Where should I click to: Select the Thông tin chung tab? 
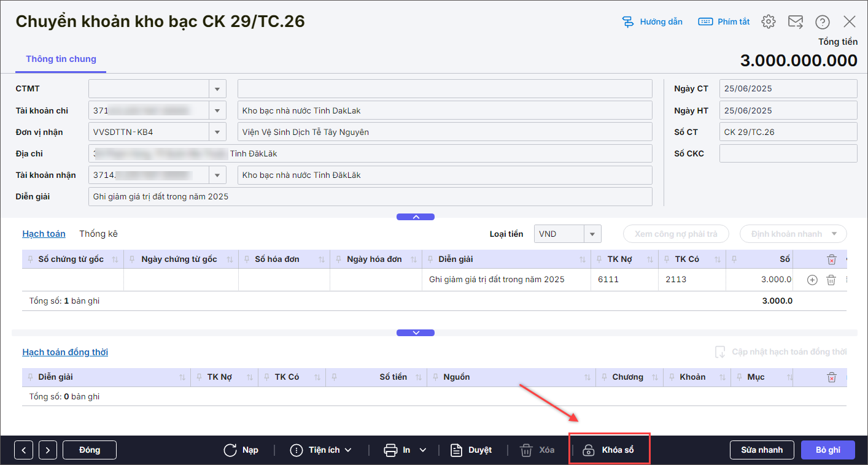point(61,60)
